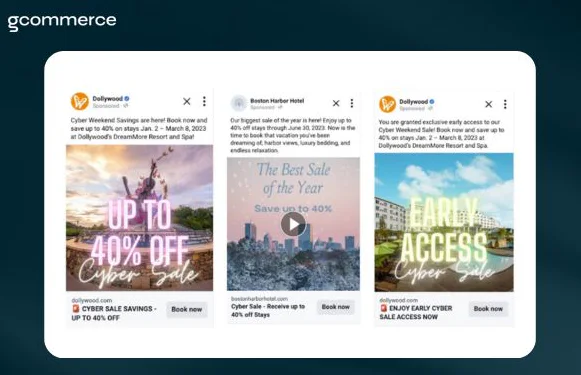Click the bostonharborhotel.com domain text
Screen dimensions: 581x375
pyautogui.click(x=259, y=299)
